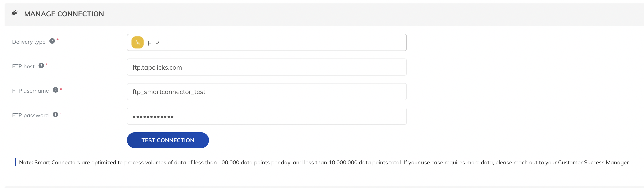Image resolution: width=644 pixels, height=188 pixels.
Task: Click the plug icon beside Manage Connection
Action: tap(14, 13)
